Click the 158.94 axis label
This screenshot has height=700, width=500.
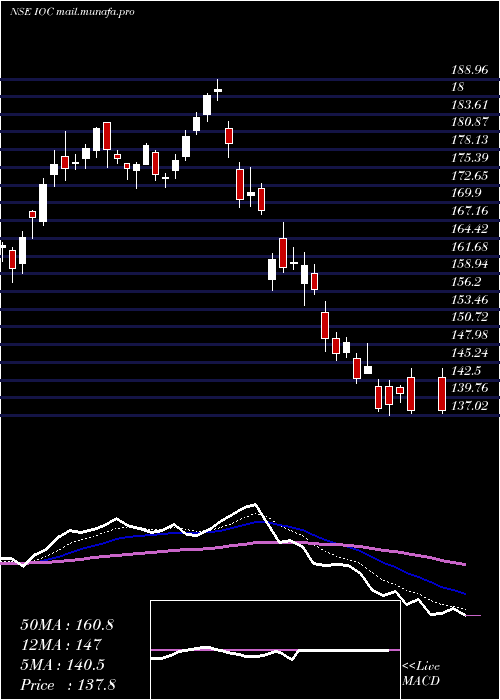pyautogui.click(x=469, y=264)
